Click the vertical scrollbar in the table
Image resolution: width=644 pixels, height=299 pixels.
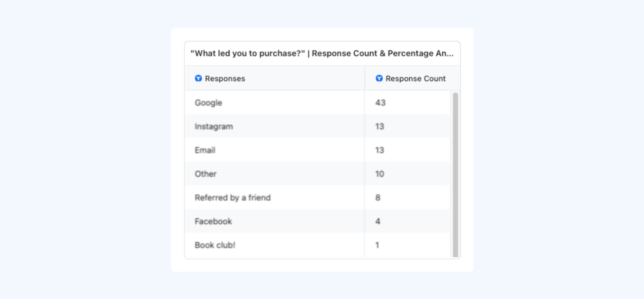(455, 174)
